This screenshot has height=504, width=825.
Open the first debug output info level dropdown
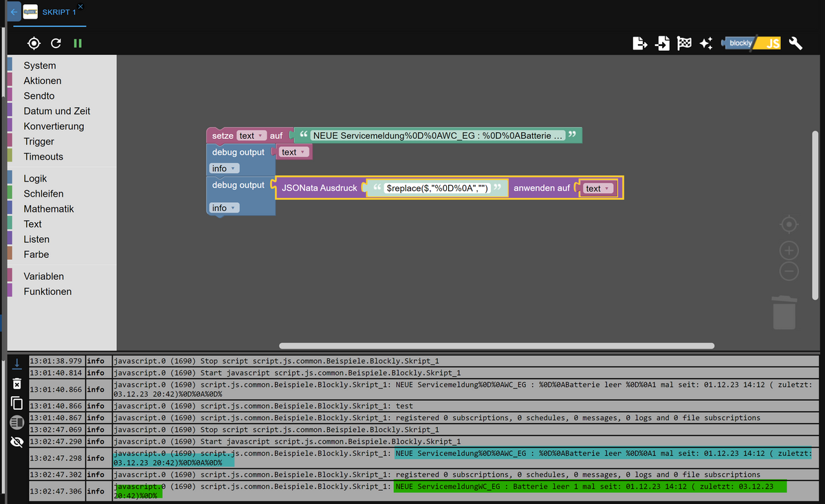224,168
